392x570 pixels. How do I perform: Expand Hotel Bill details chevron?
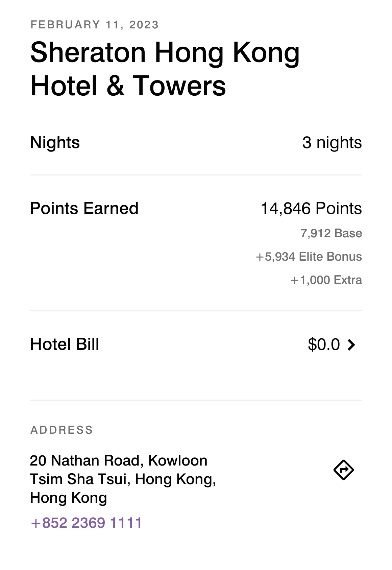point(351,345)
